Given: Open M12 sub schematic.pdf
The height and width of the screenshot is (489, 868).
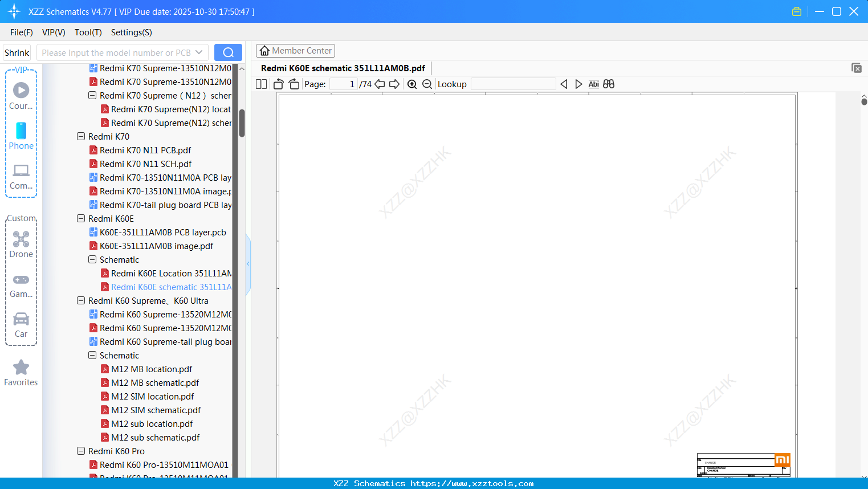Looking at the screenshot, I should [156, 438].
